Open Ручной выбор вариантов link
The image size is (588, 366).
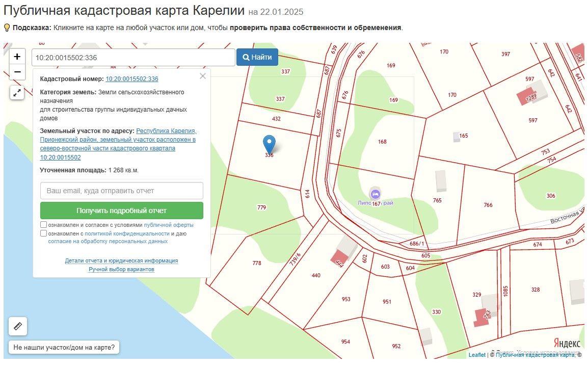[x=121, y=269]
